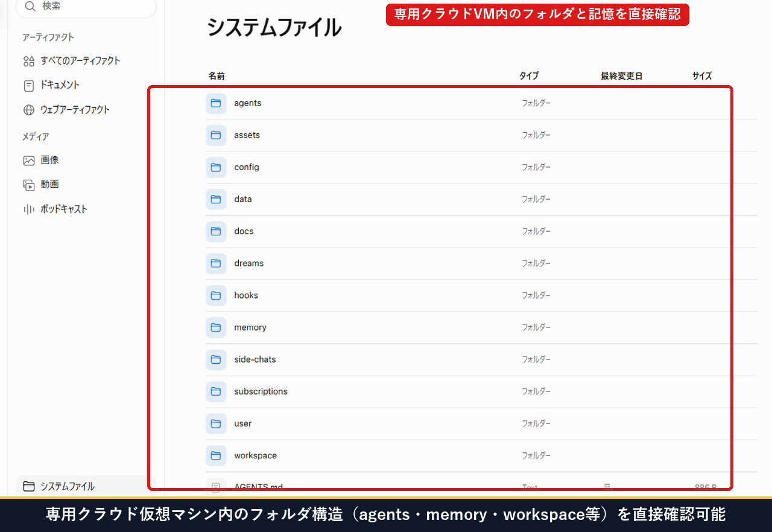The height and width of the screenshot is (532, 772).
Task: Open ドキュメント section
Action: [60, 85]
